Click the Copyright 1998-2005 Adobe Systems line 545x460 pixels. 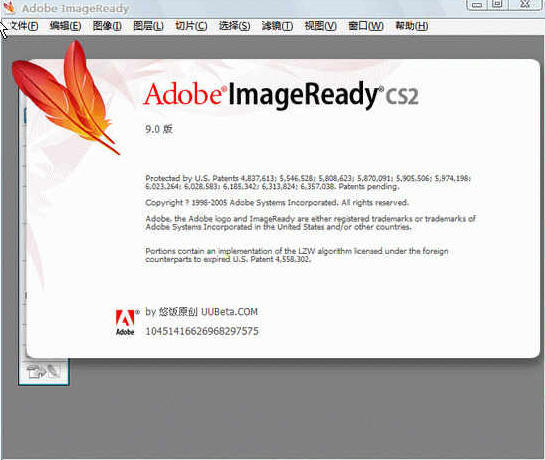click(x=277, y=202)
